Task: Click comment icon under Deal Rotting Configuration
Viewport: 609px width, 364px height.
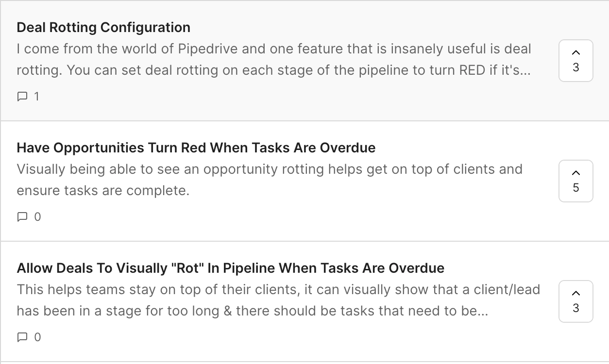Action: pyautogui.click(x=22, y=97)
